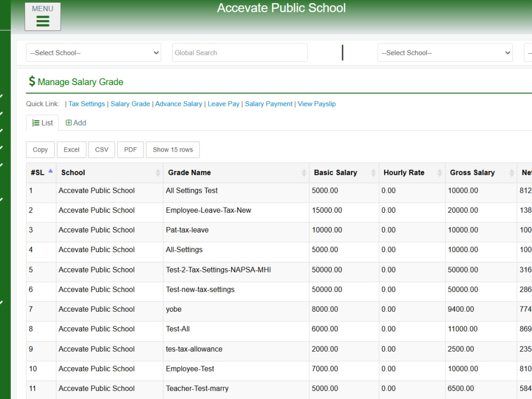This screenshot has height=399, width=532.
Task: Click the CSV export button
Action: pos(102,149)
